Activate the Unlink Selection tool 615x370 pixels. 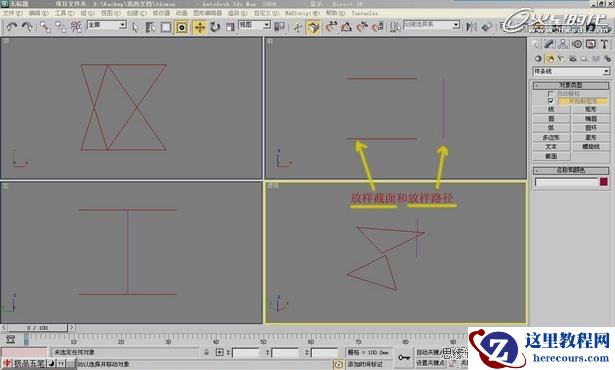click(x=60, y=27)
